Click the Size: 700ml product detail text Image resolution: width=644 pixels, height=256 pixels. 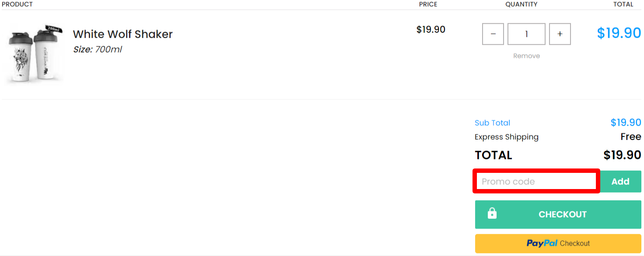[x=97, y=49]
